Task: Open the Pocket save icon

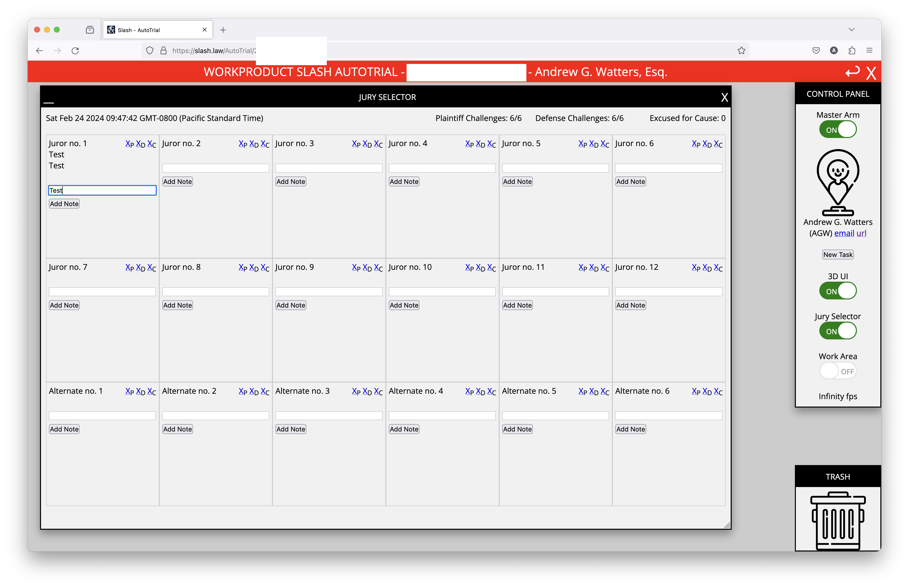Action: 816,50
